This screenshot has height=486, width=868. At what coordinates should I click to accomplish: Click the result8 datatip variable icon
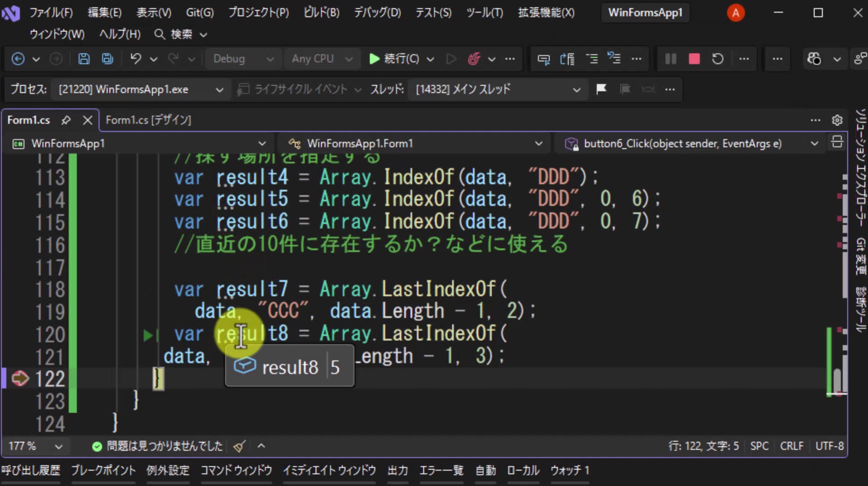pyautogui.click(x=245, y=366)
